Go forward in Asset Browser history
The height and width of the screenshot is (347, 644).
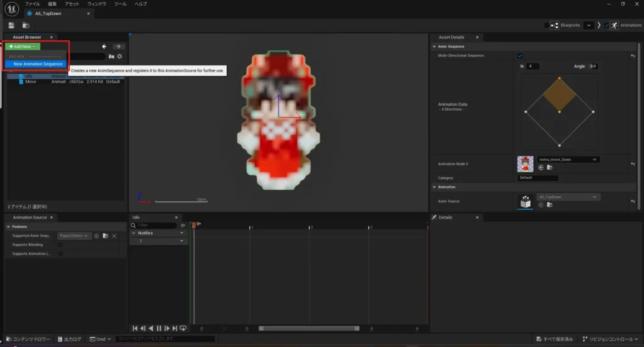click(x=118, y=47)
